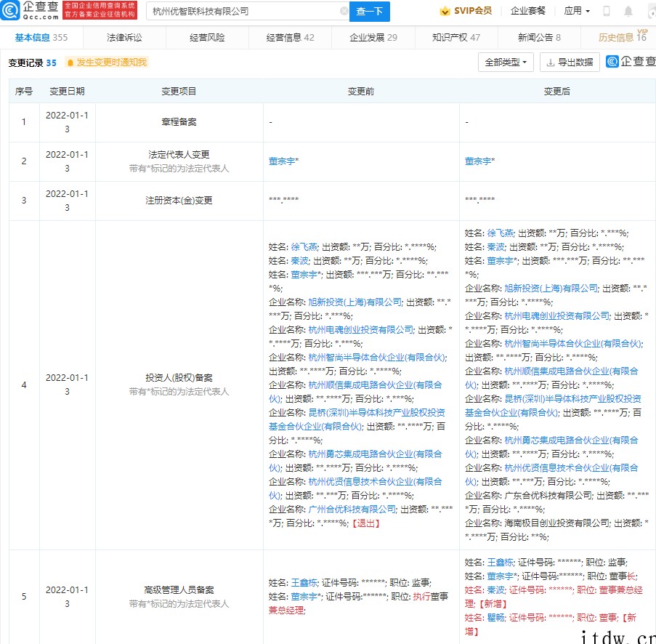Click the 变更记录 35 heading
Viewport: 656px width, 644px height.
32,63
